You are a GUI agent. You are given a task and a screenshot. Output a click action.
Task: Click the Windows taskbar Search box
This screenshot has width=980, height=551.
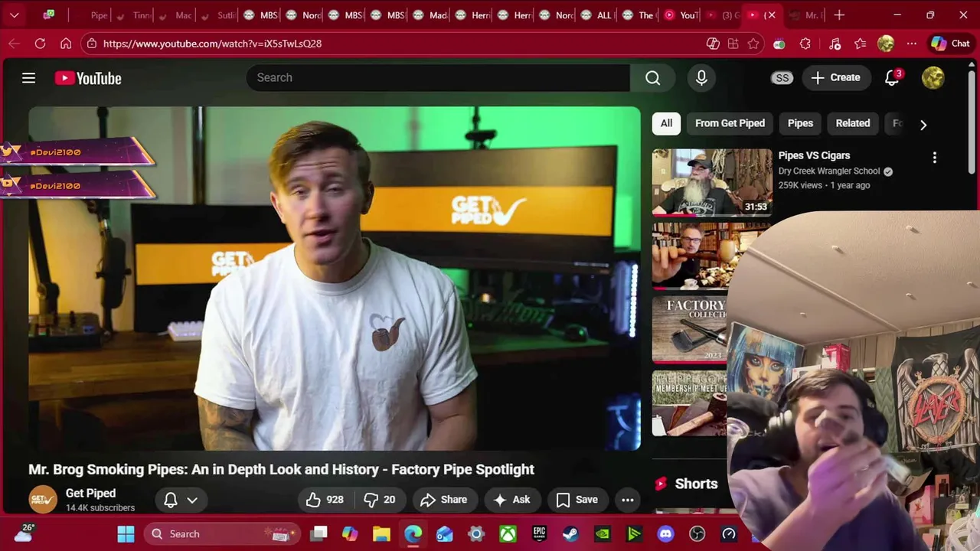point(221,533)
